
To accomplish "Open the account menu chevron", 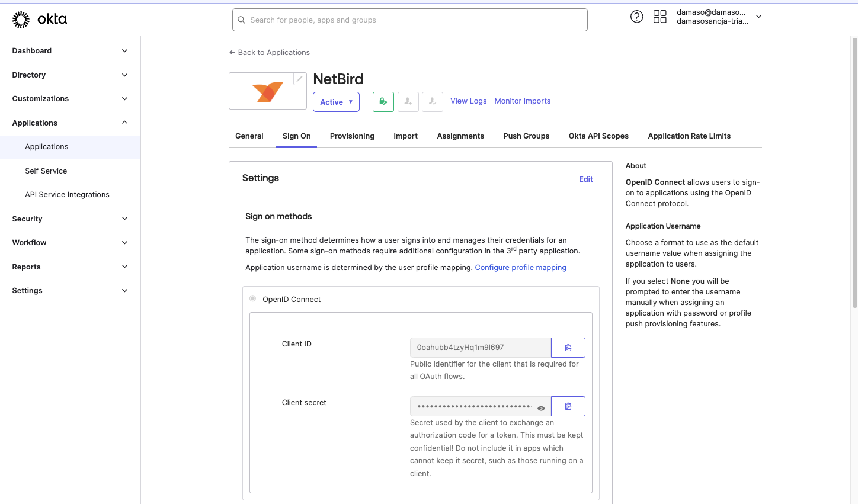I will click(759, 17).
